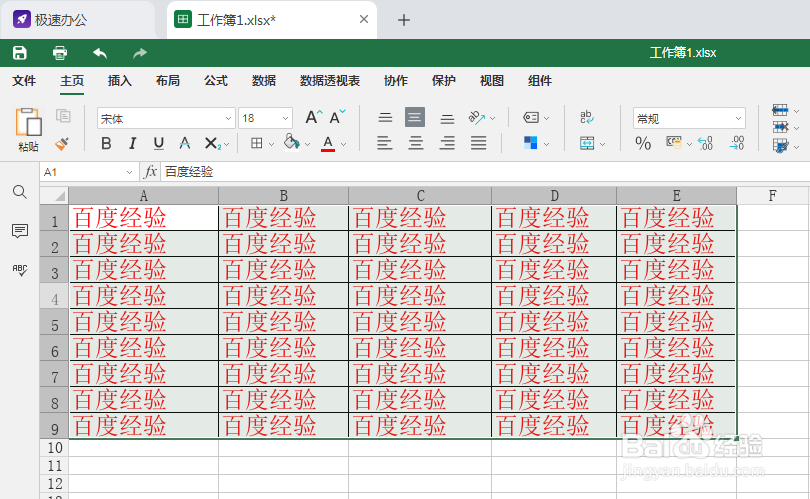Image resolution: width=810 pixels, height=499 pixels.
Task: Click the cell style tag icon
Action: click(x=531, y=118)
